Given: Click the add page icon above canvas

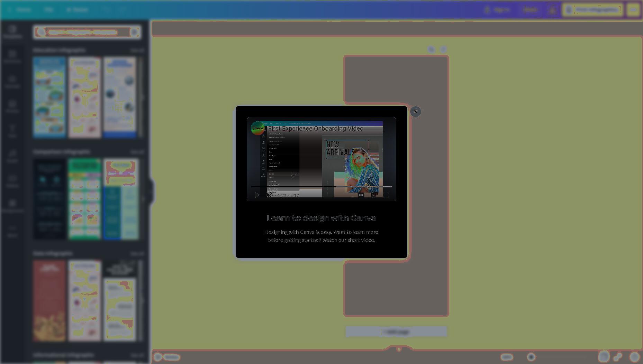Looking at the screenshot, I should coord(443,49).
